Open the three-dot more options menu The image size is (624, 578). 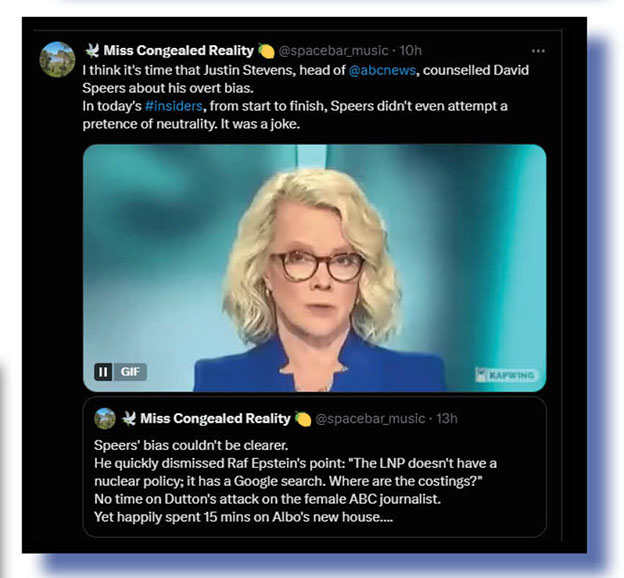click(538, 51)
